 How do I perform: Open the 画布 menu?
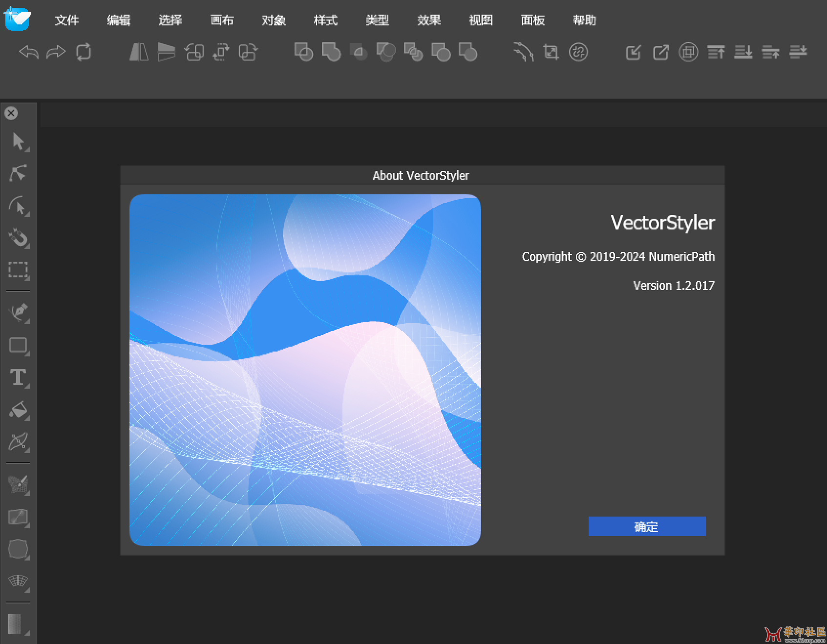(x=222, y=20)
